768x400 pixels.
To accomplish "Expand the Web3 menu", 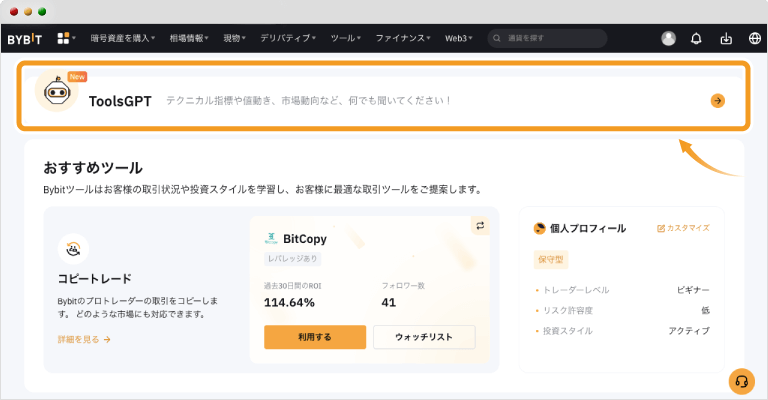I will [x=458, y=38].
